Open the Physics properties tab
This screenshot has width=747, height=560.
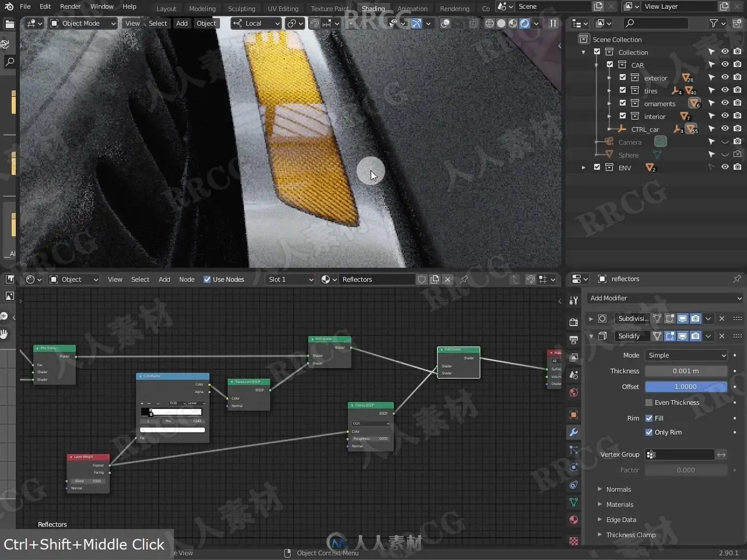pyautogui.click(x=573, y=467)
